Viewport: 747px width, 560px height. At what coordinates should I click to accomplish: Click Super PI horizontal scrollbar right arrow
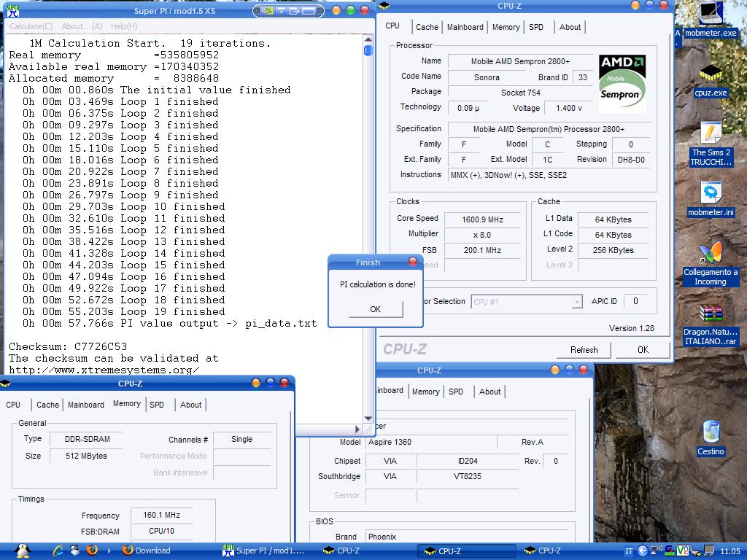click(x=357, y=429)
